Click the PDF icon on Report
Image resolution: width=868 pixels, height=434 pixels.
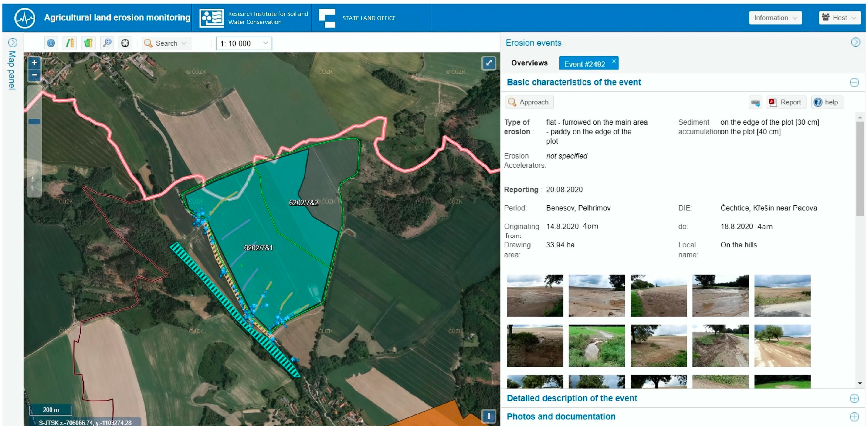pos(773,102)
